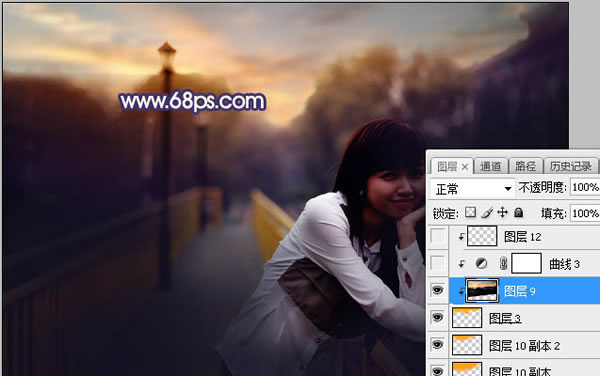
Task: Click the chain link icon on 曲线 3
Action: point(503,263)
